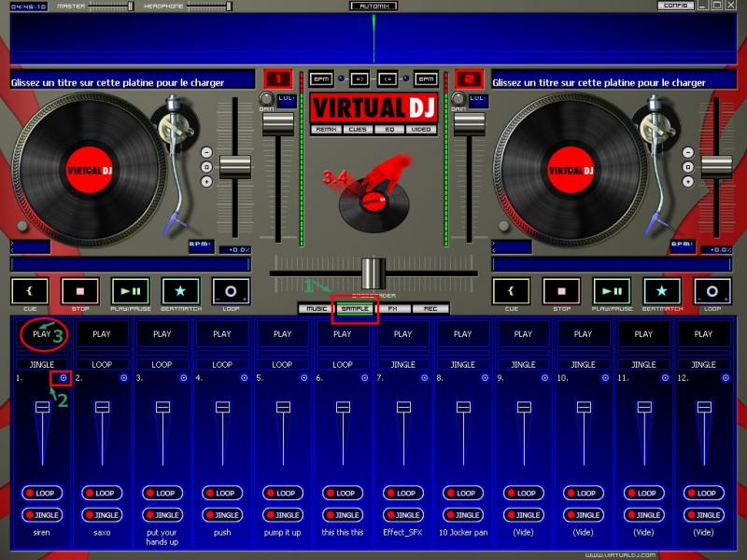
Task: Enable Loop for the push sample
Action: click(x=222, y=493)
